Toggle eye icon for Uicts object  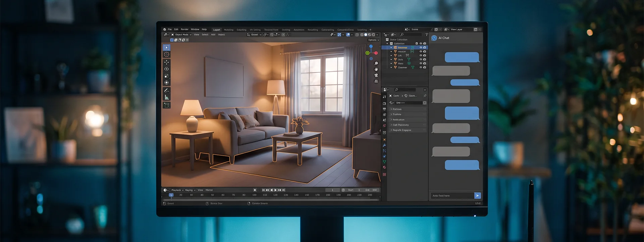421,59
